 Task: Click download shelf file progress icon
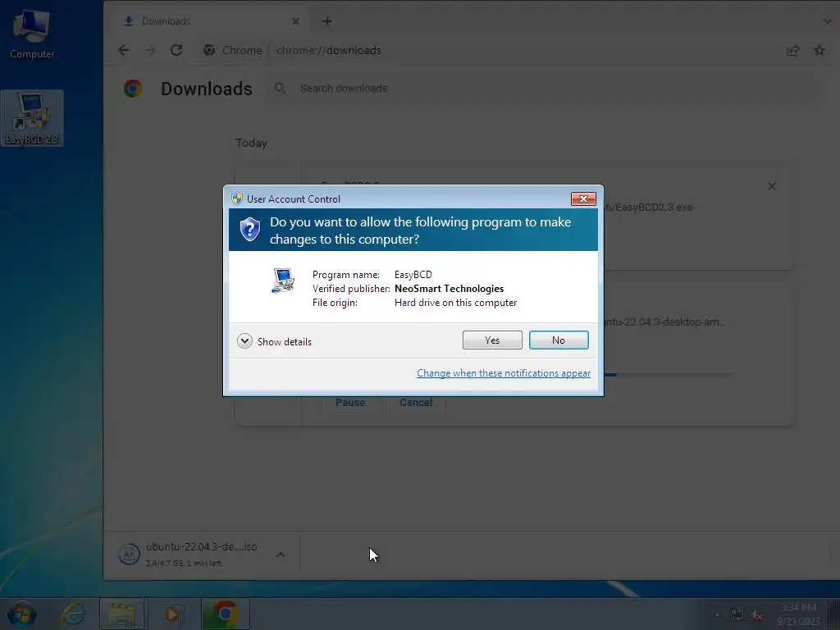tap(129, 554)
